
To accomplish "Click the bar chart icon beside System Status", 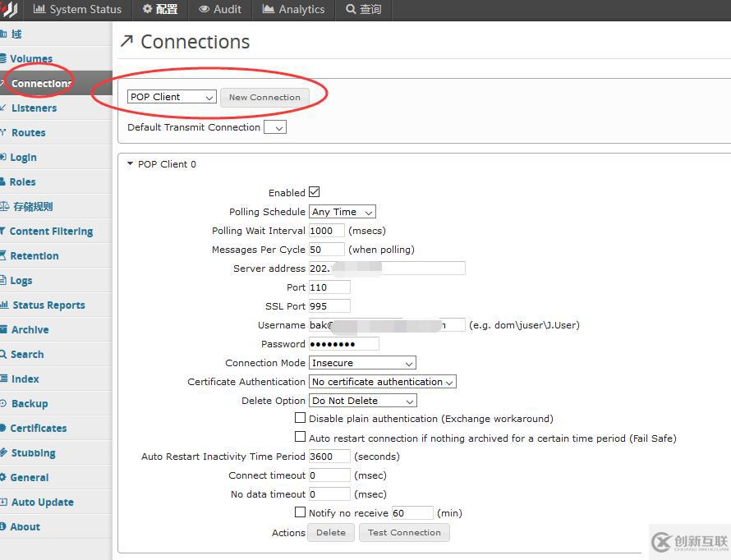I will coord(39,9).
